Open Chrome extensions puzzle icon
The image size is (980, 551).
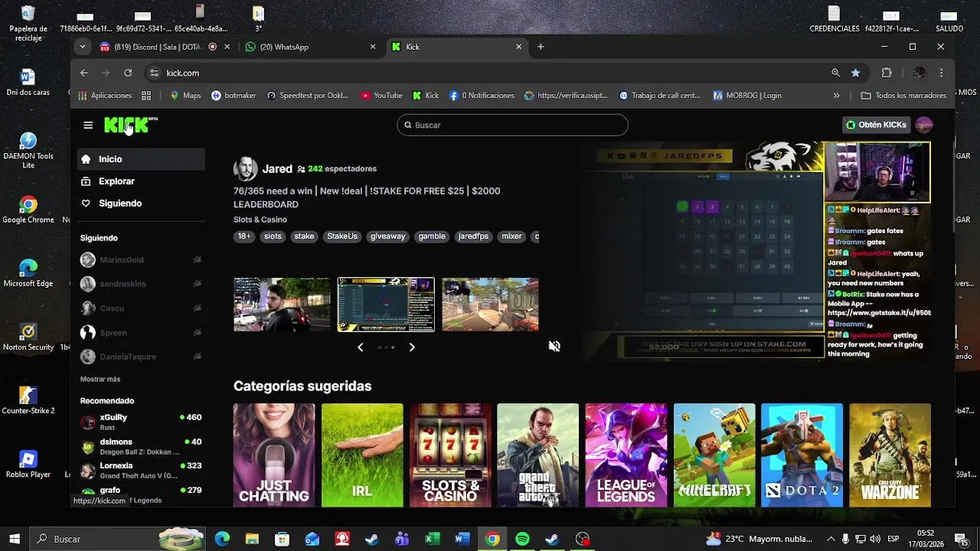(887, 73)
